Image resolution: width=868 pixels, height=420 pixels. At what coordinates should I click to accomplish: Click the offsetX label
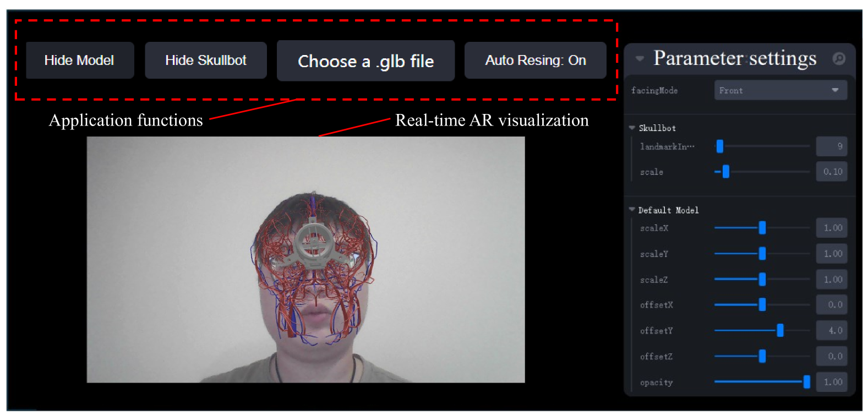pyautogui.click(x=657, y=304)
